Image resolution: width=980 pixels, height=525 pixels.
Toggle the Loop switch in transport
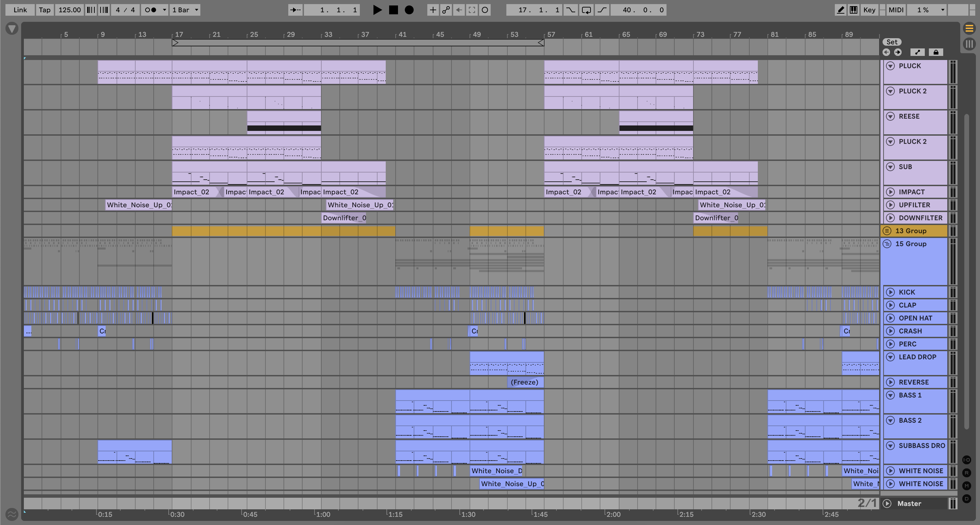[586, 10]
